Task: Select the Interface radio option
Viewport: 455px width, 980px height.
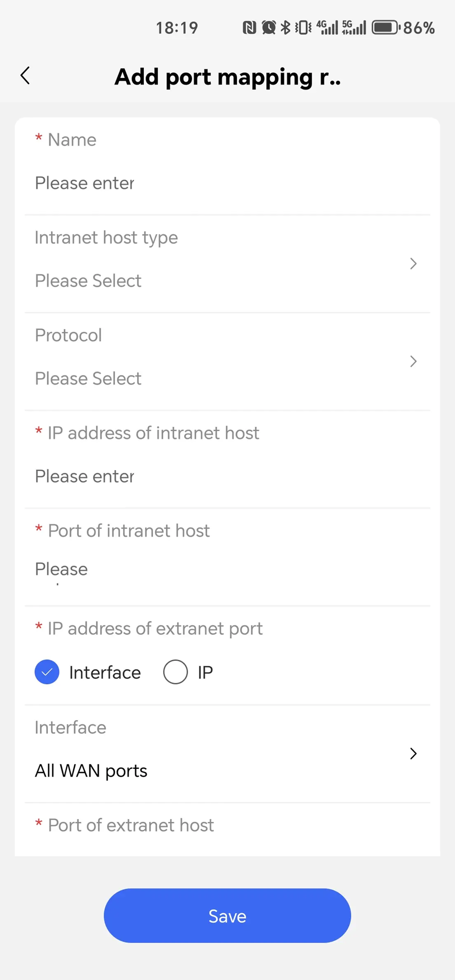Action: tap(47, 672)
